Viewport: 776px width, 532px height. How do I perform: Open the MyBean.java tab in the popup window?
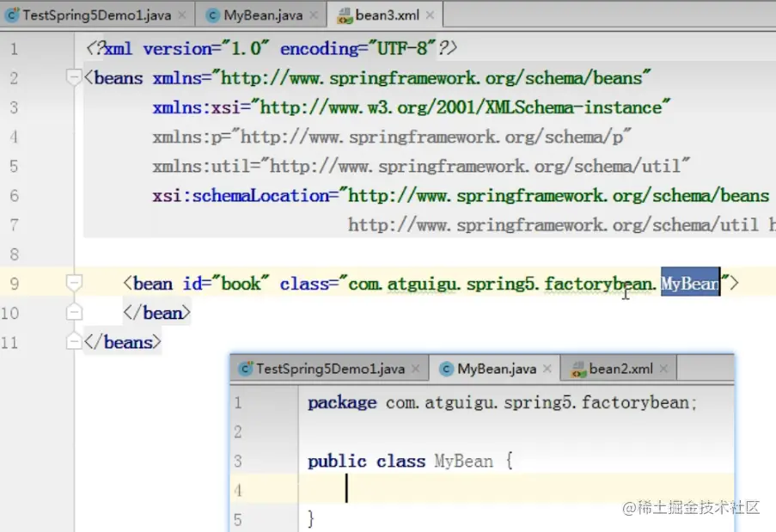pos(495,369)
